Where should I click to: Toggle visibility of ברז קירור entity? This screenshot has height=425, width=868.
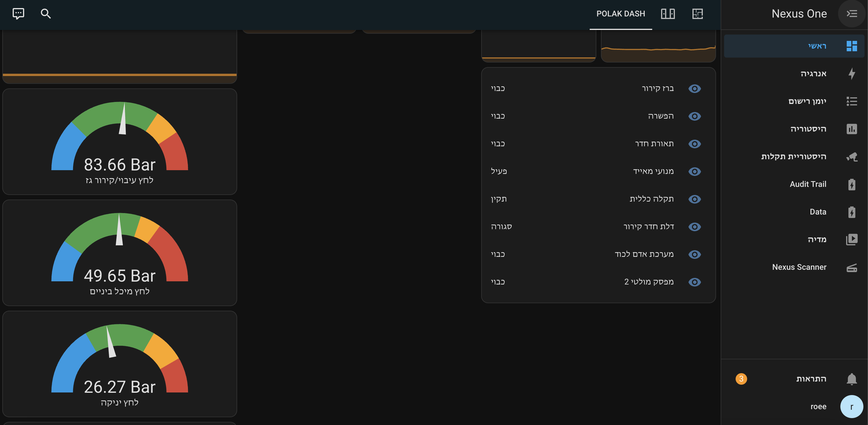pyautogui.click(x=695, y=88)
